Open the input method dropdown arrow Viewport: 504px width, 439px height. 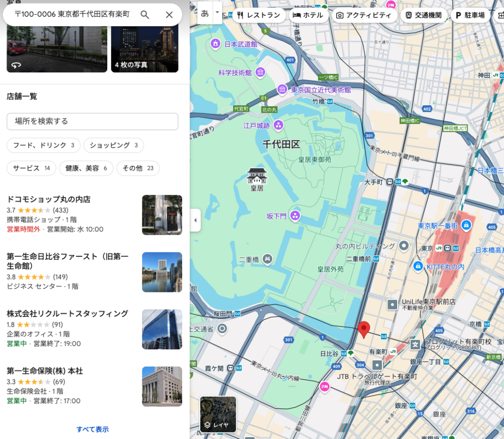pyautogui.click(x=217, y=13)
